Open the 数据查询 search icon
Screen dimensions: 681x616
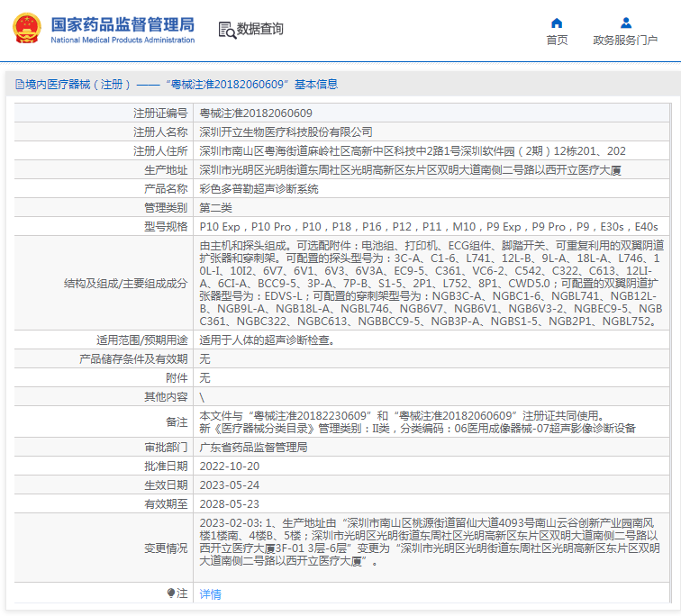227,30
